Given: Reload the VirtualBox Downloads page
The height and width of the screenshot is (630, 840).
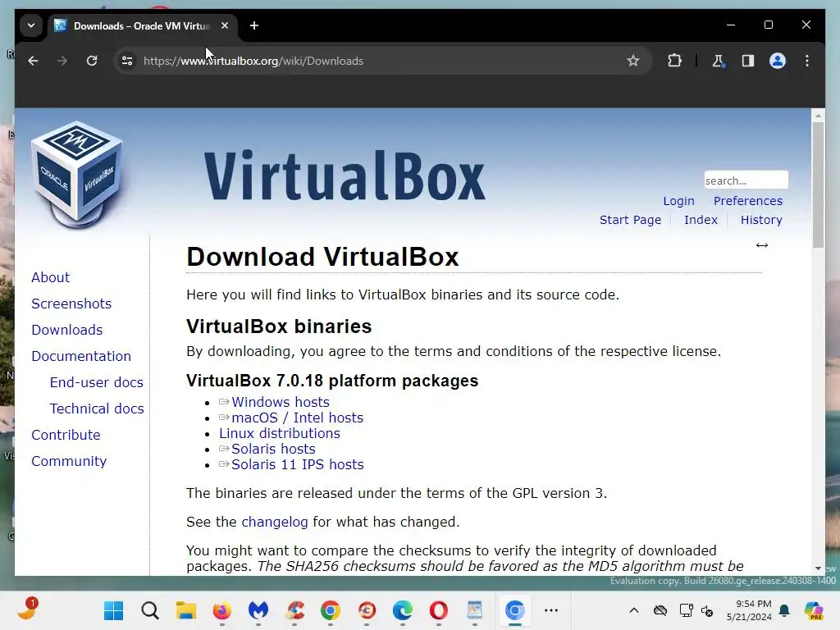Looking at the screenshot, I should point(92,61).
